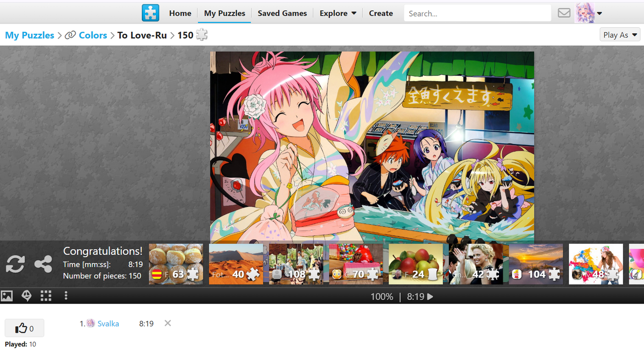Open the 42-piece blonde woman puzzle thumbnail
644x351 pixels.
tap(476, 264)
